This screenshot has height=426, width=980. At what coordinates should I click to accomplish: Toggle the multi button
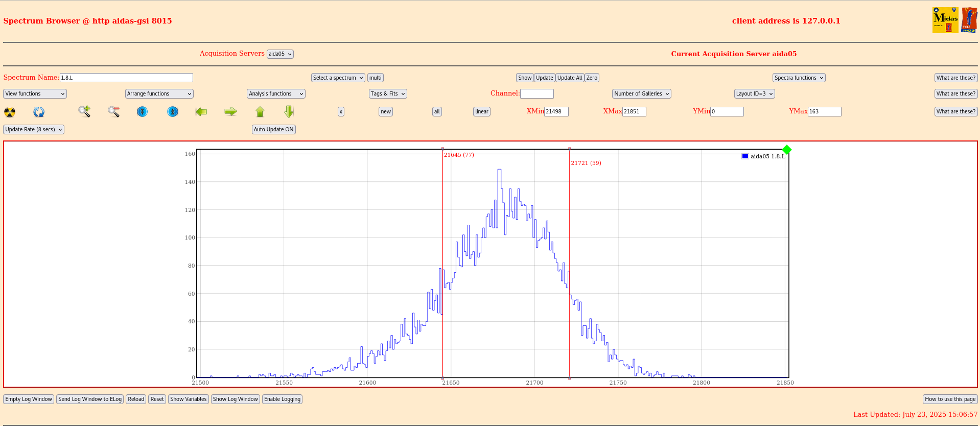[376, 78]
